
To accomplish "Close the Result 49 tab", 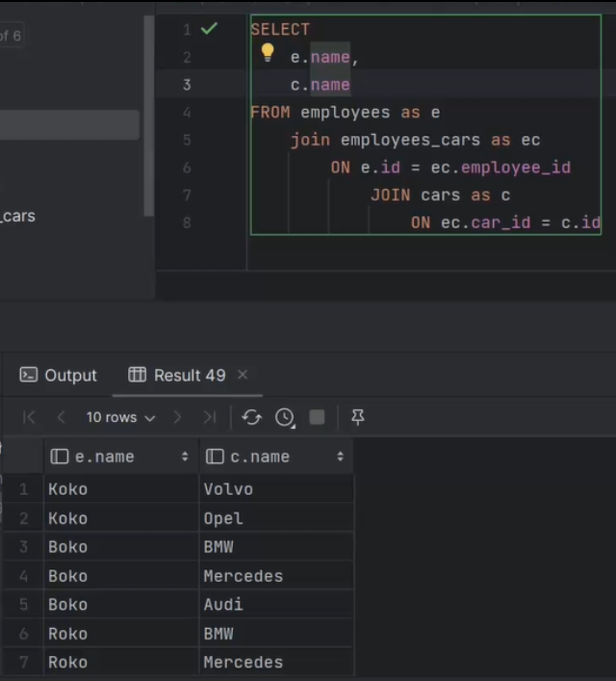I will (x=243, y=375).
